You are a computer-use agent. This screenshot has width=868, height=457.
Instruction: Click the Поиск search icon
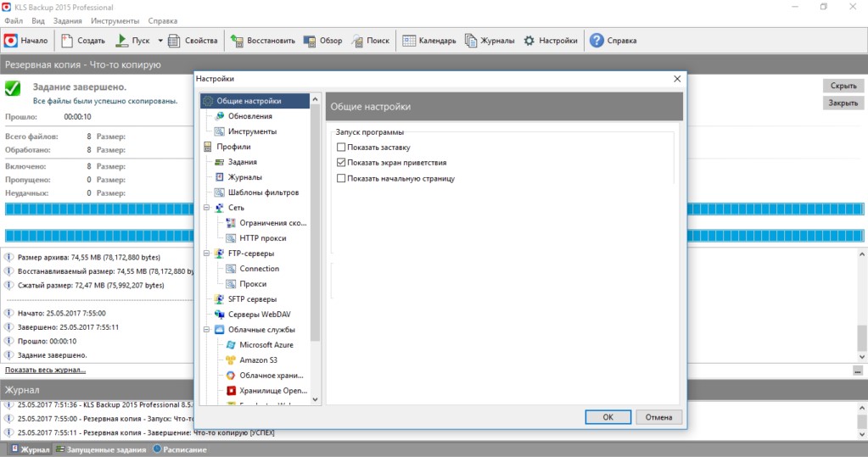coord(357,41)
